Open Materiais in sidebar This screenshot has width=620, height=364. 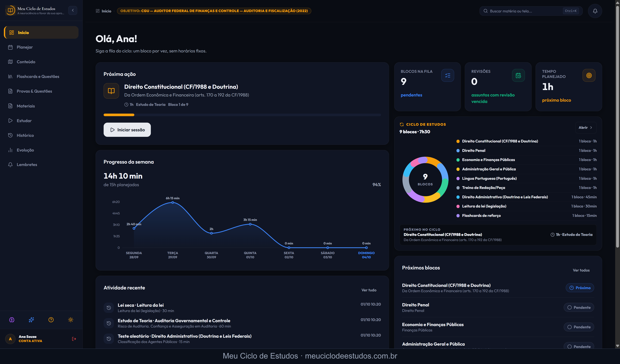(41, 106)
